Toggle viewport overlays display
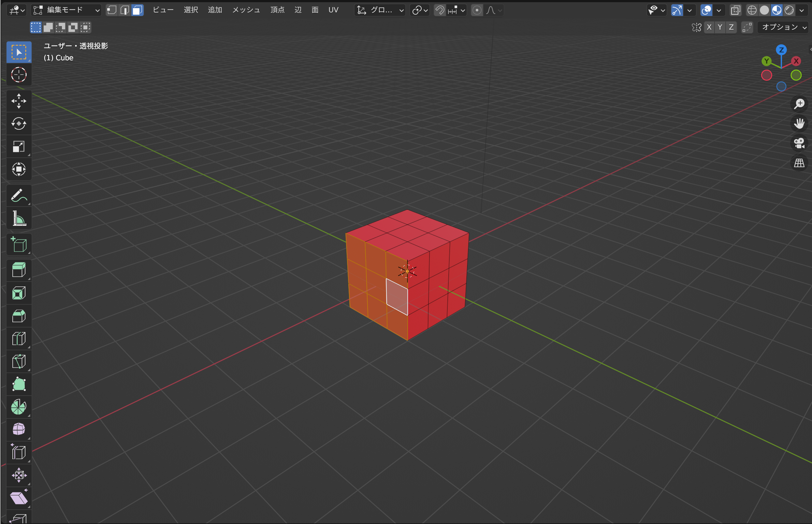 click(706, 10)
